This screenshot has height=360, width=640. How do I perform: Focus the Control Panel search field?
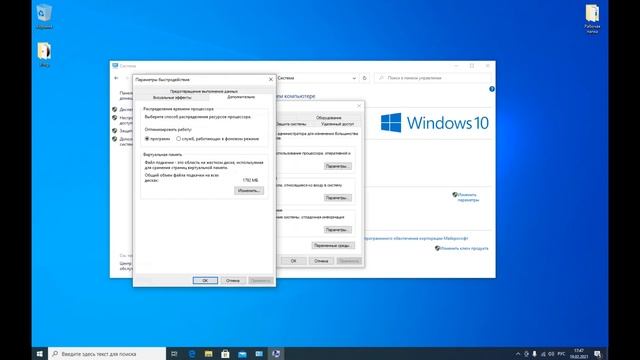[x=433, y=78]
